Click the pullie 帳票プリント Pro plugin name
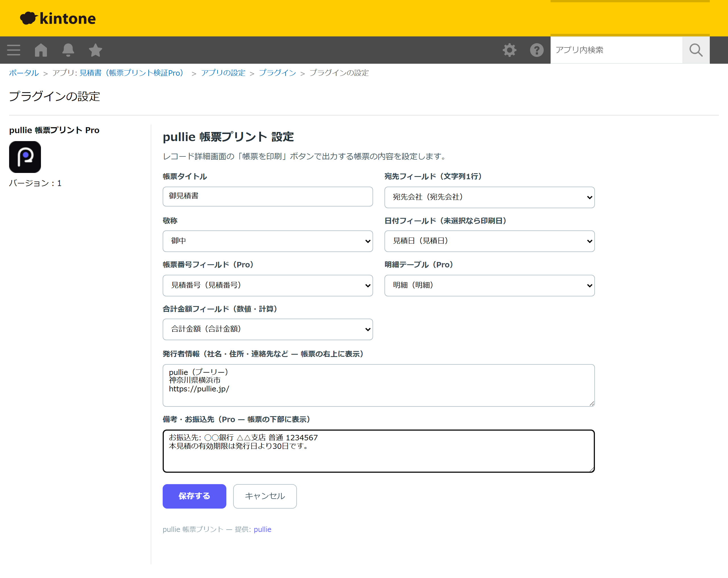Screen dimensions: 728x578 coord(54,130)
